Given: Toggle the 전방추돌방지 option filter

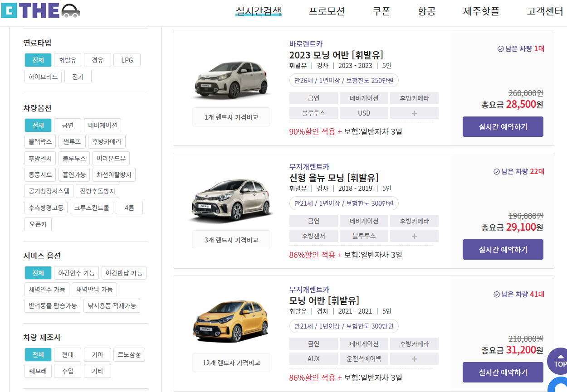Looking at the screenshot, I should (x=98, y=191).
